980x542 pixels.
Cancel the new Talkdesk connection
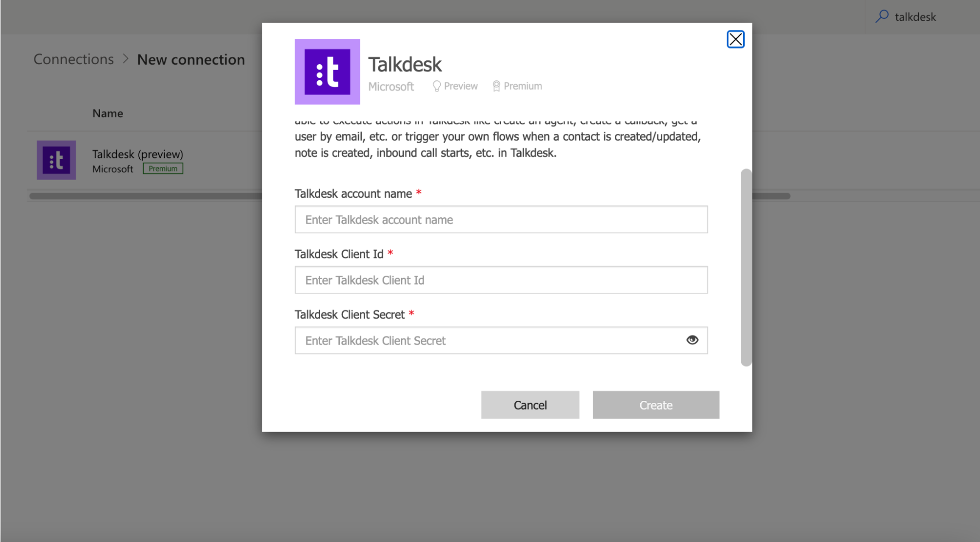(530, 405)
